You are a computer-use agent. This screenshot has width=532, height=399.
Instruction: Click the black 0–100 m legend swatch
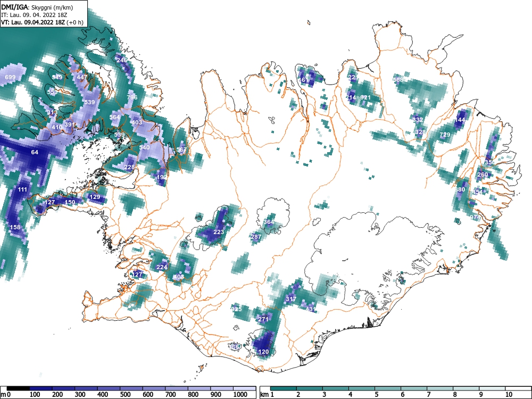[x=18, y=389]
